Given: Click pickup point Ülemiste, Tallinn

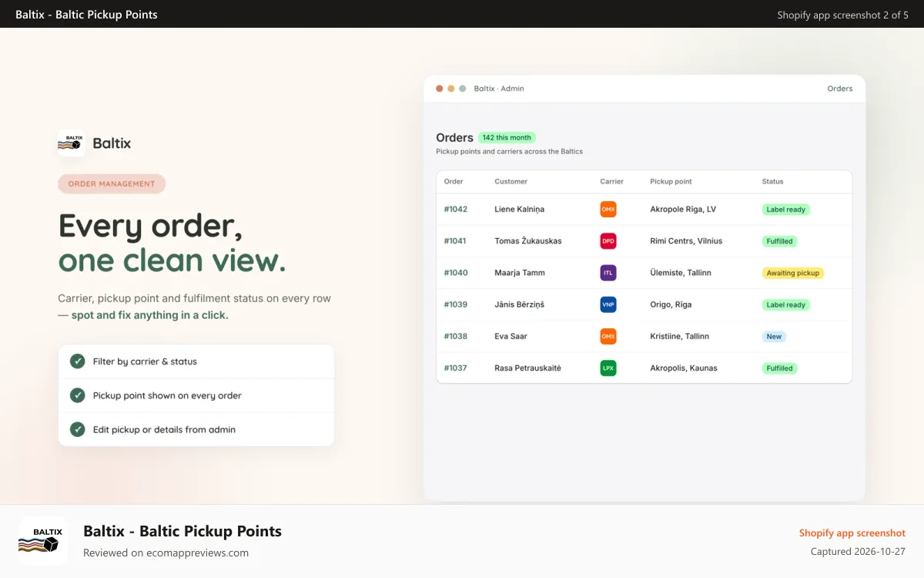Looking at the screenshot, I should (681, 273).
